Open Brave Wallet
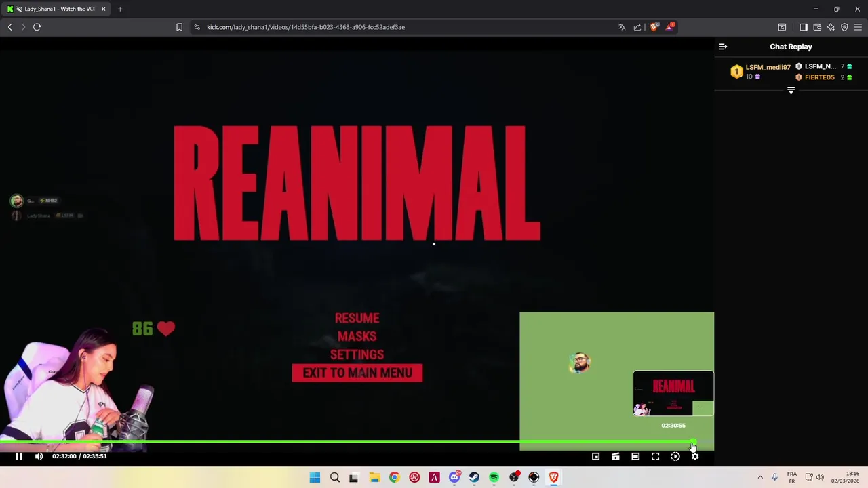Image resolution: width=868 pixels, height=488 pixels. pos(817,27)
